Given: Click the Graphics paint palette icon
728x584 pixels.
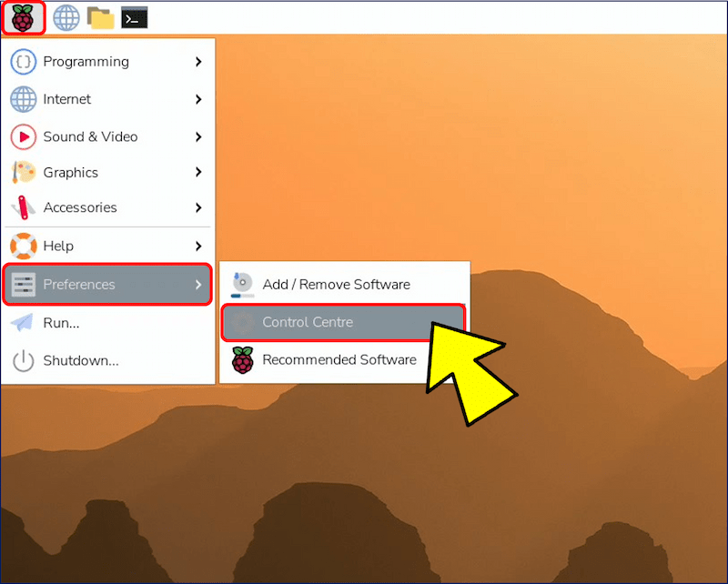Looking at the screenshot, I should (23, 172).
